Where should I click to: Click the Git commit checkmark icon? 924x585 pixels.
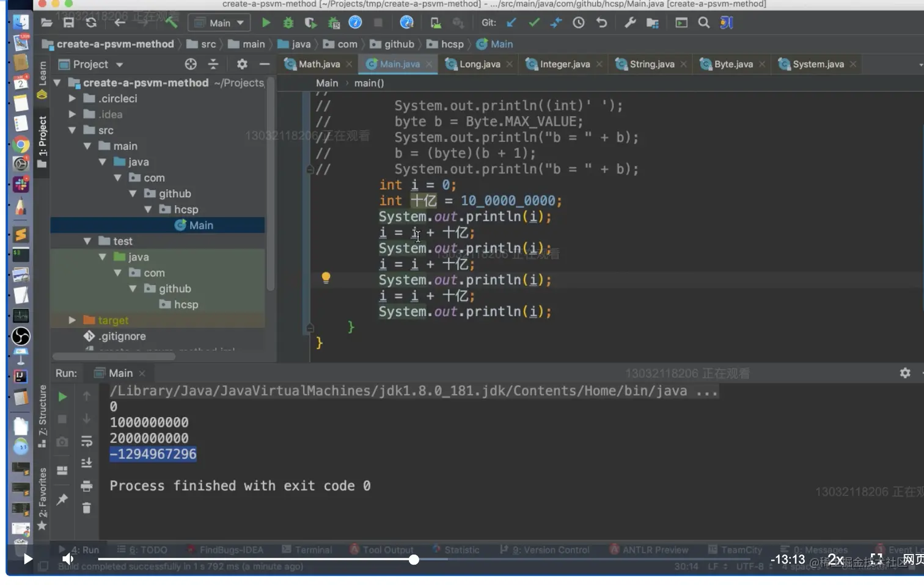point(533,23)
